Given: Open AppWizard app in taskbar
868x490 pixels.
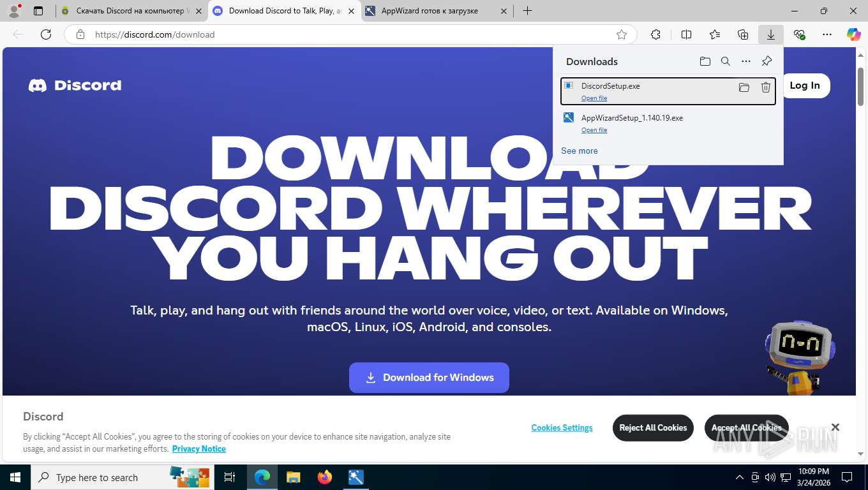Looking at the screenshot, I should click(355, 477).
